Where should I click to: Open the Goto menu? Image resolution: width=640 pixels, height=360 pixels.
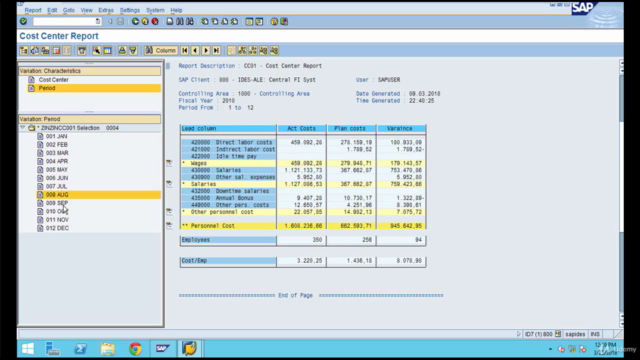(x=69, y=10)
